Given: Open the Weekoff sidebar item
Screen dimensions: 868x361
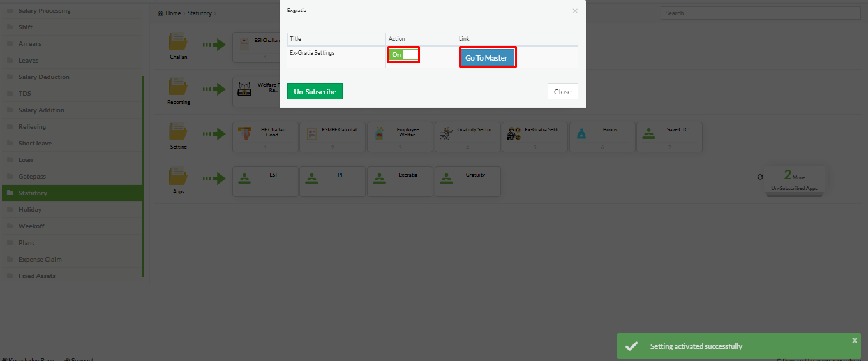Looking at the screenshot, I should (x=71, y=226).
